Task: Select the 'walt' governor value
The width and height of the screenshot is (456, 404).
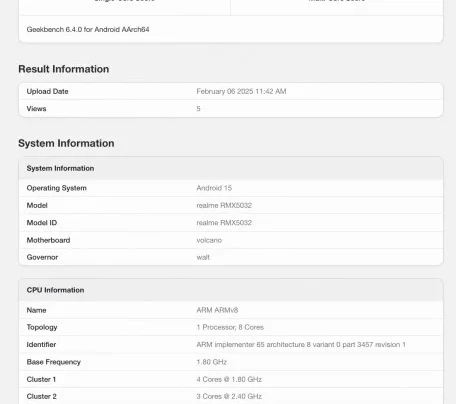Action: point(203,257)
